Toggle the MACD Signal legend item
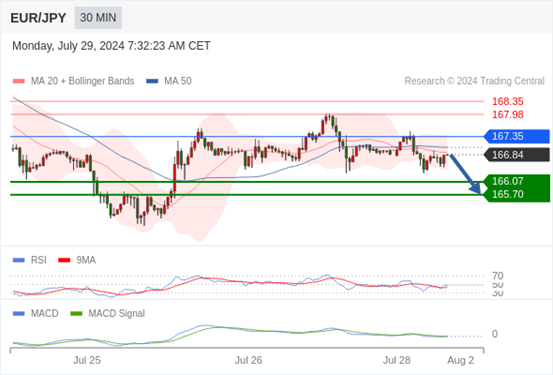 [108, 313]
